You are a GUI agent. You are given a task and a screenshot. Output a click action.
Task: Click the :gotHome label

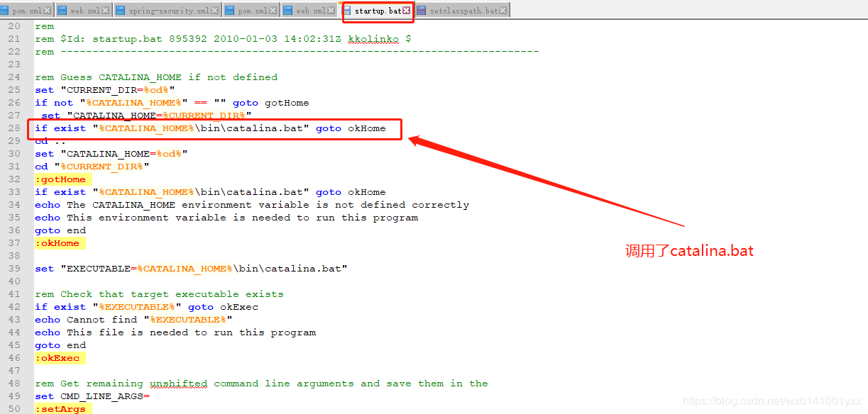click(x=60, y=179)
